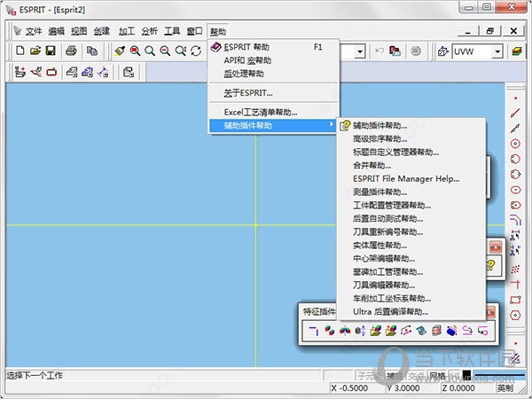Click the Save floppy disk icon
The image size is (532, 399).
point(51,51)
